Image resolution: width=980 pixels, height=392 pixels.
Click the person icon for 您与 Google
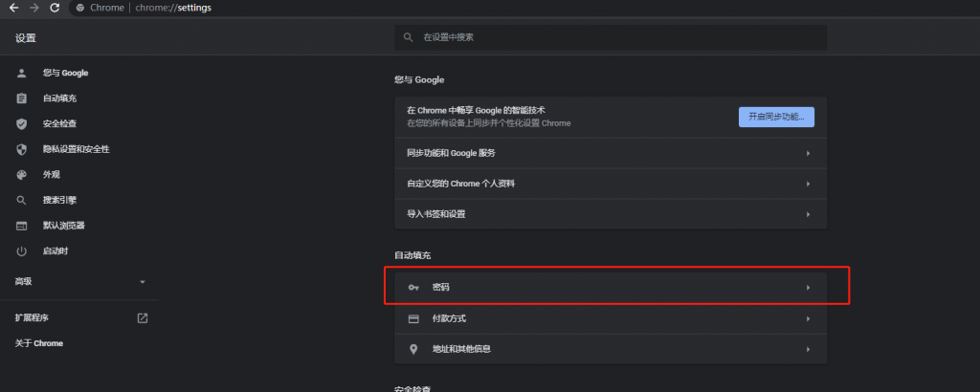[x=21, y=74]
